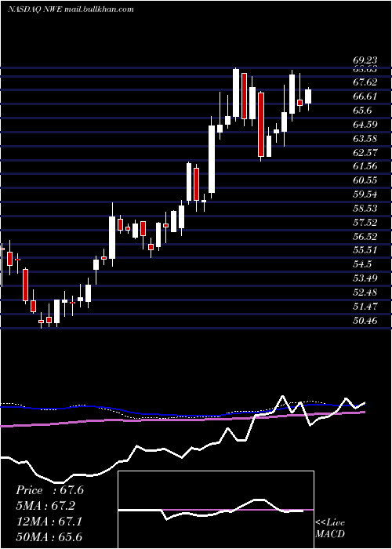This screenshot has width=392, height=549.
Task: Click the 61.56 price axis label
Action: [365, 166]
